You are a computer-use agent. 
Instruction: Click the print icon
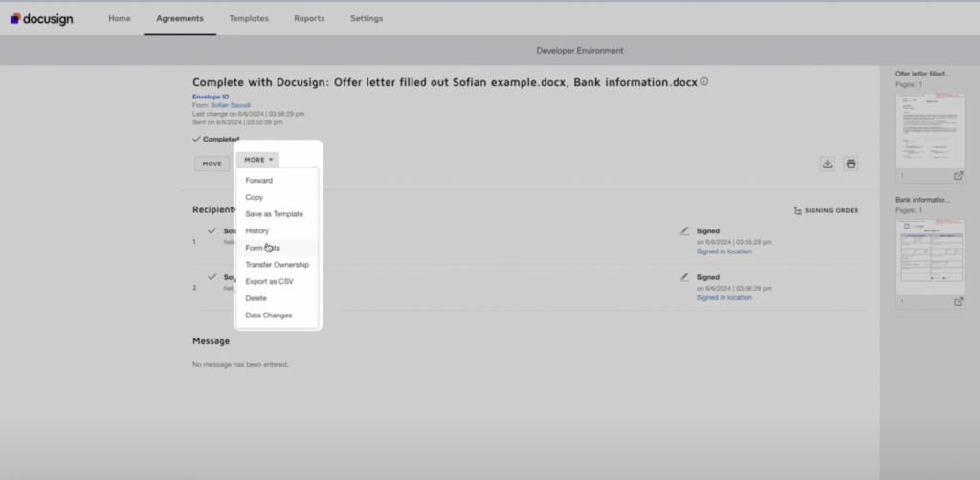tap(851, 164)
